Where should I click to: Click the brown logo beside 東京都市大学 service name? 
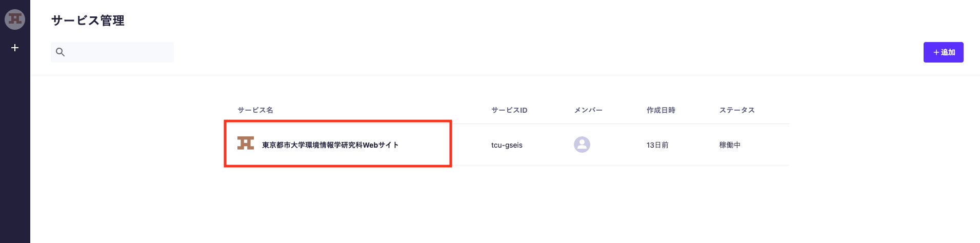246,144
